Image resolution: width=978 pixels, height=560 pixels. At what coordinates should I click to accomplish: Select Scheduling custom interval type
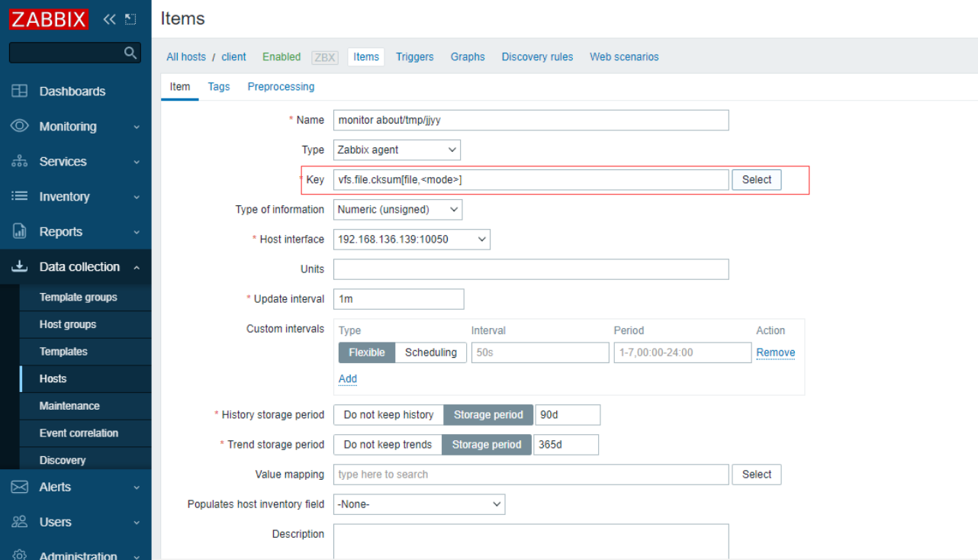click(x=431, y=352)
